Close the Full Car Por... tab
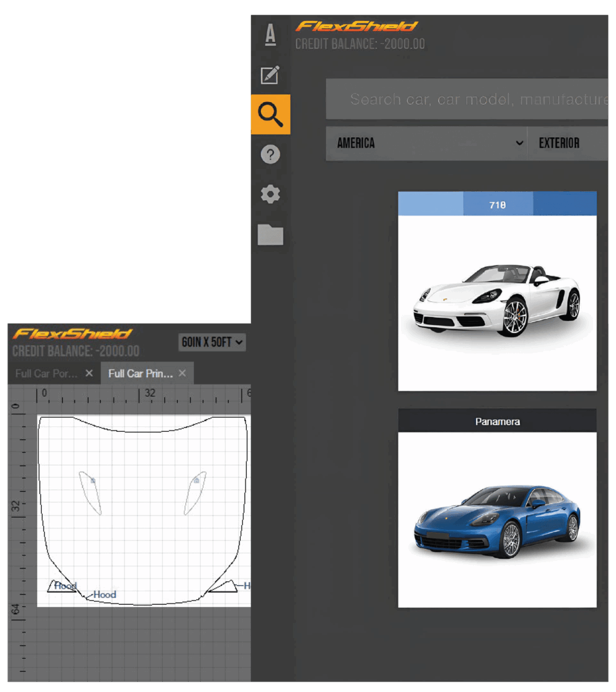The height and width of the screenshot is (692, 616). [89, 373]
